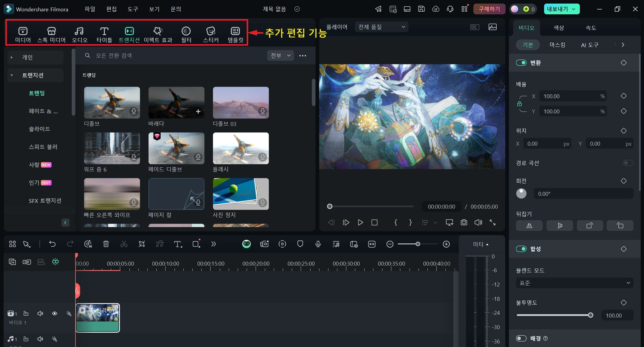Expand more tools double chevron in timeline toolbar
644x347 pixels.
tap(213, 244)
